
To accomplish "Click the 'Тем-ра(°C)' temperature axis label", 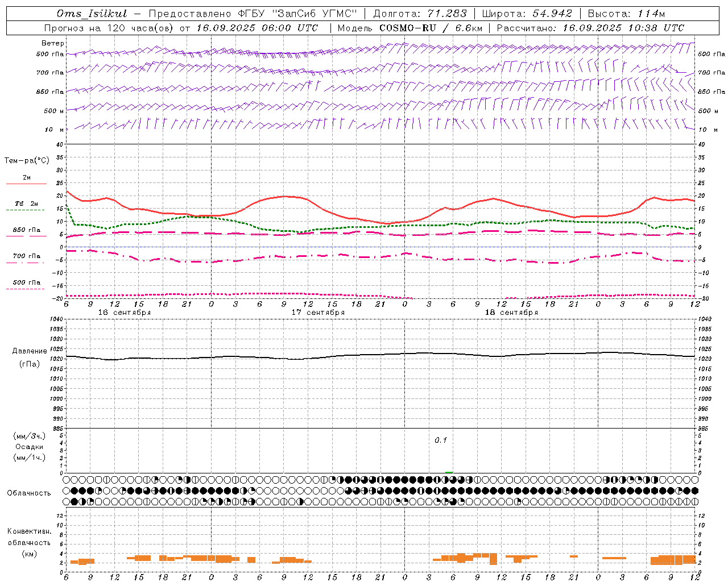I will 27,161.
